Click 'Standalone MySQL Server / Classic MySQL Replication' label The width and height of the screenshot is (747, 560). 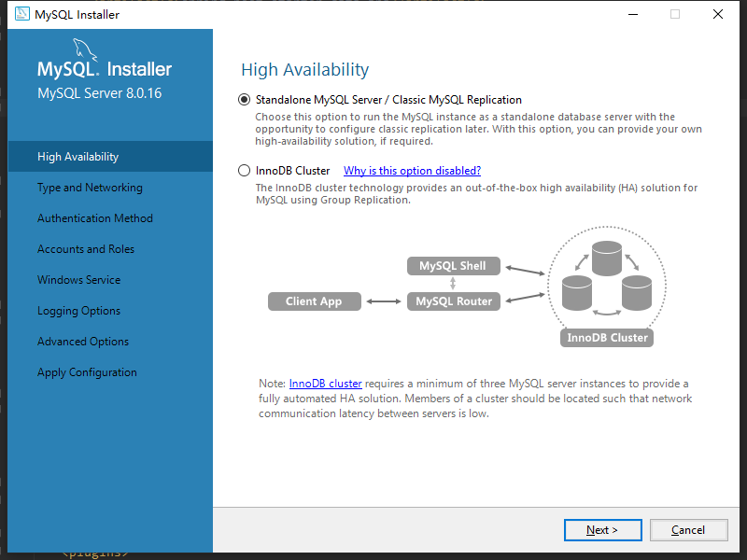(388, 100)
